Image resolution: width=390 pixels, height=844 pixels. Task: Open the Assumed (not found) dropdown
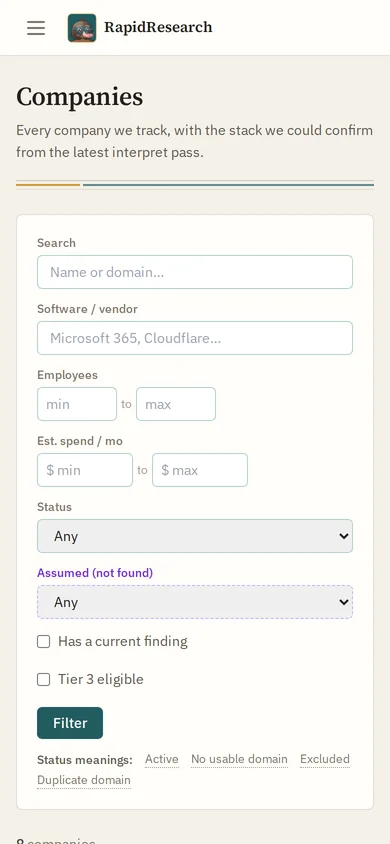pyautogui.click(x=195, y=602)
